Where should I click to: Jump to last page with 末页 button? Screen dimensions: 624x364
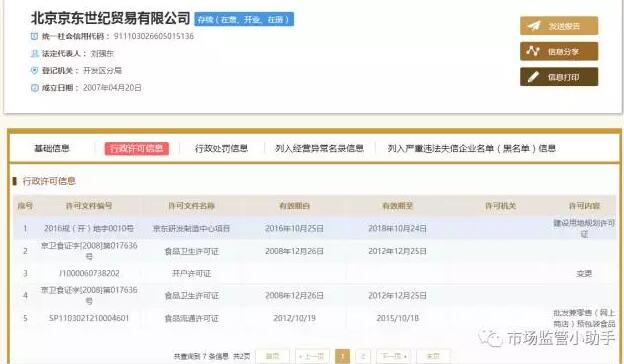tap(433, 356)
